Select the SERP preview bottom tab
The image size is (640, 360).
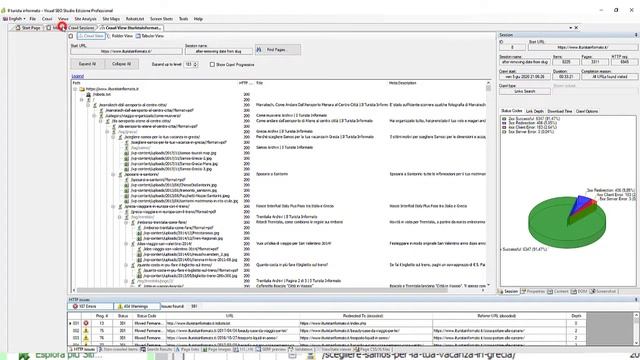click(x=271, y=350)
